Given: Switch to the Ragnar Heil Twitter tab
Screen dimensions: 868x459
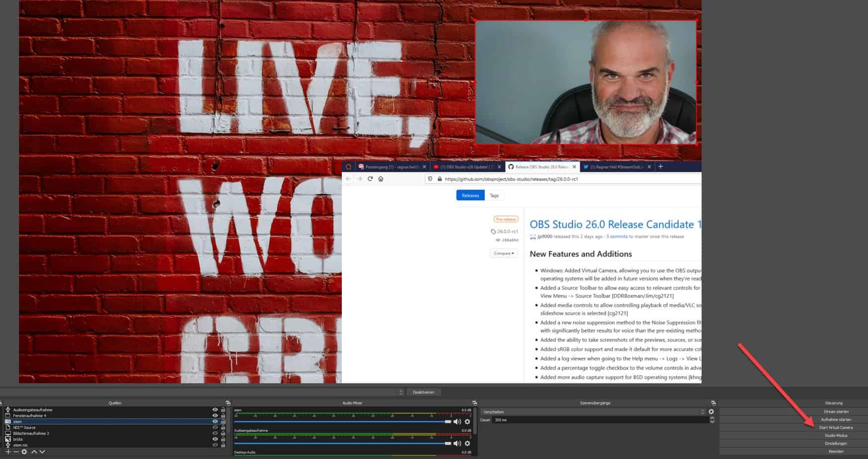Looking at the screenshot, I should coord(616,167).
